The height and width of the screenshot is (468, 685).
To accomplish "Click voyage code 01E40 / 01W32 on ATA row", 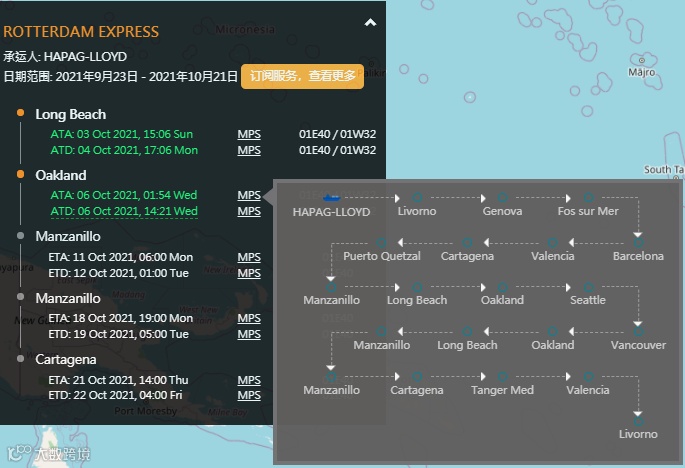I will coord(337,134).
